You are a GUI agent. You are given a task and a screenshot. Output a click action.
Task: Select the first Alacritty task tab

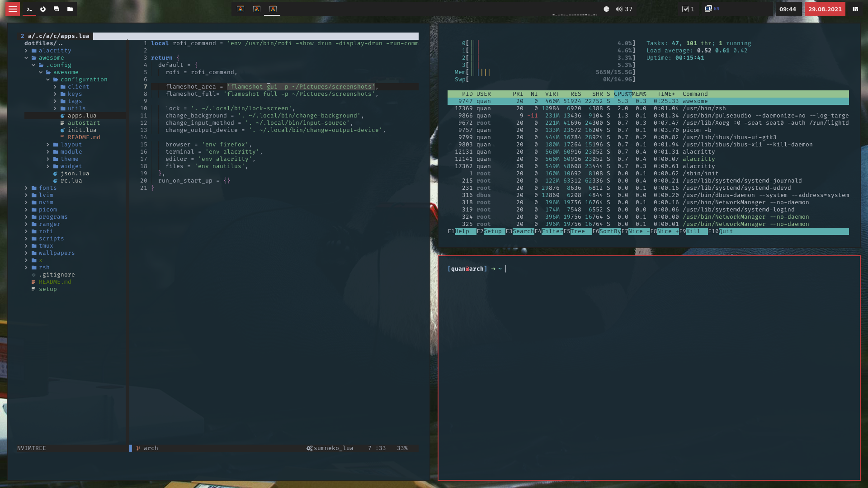(x=241, y=9)
